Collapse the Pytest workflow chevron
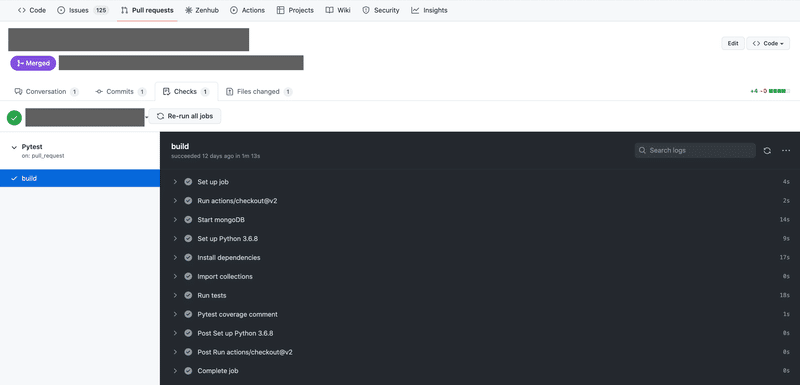Screen dimensions: 800x385 (14, 147)
